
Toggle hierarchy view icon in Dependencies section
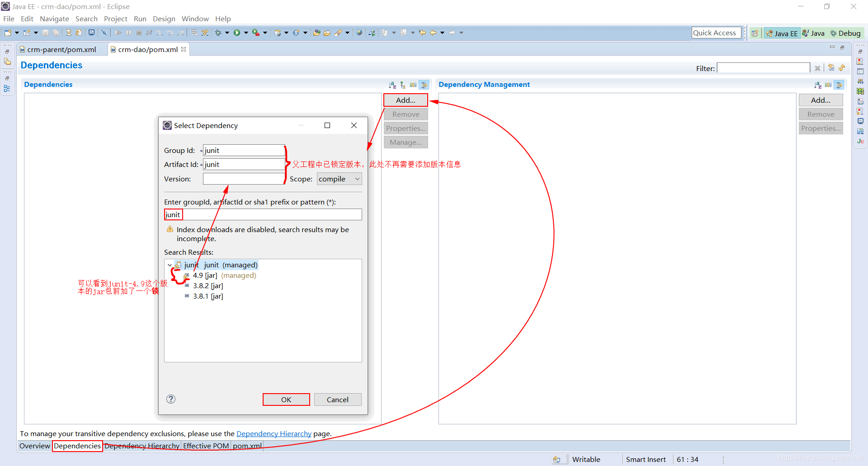[x=403, y=85]
